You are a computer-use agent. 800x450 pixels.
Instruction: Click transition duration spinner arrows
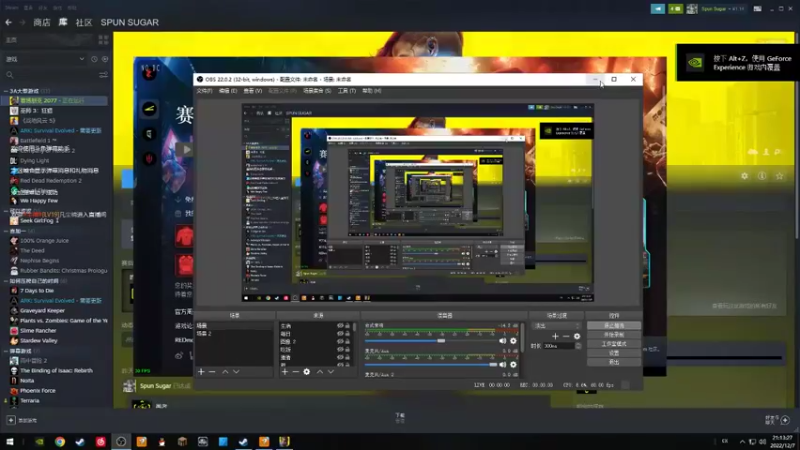(x=578, y=346)
